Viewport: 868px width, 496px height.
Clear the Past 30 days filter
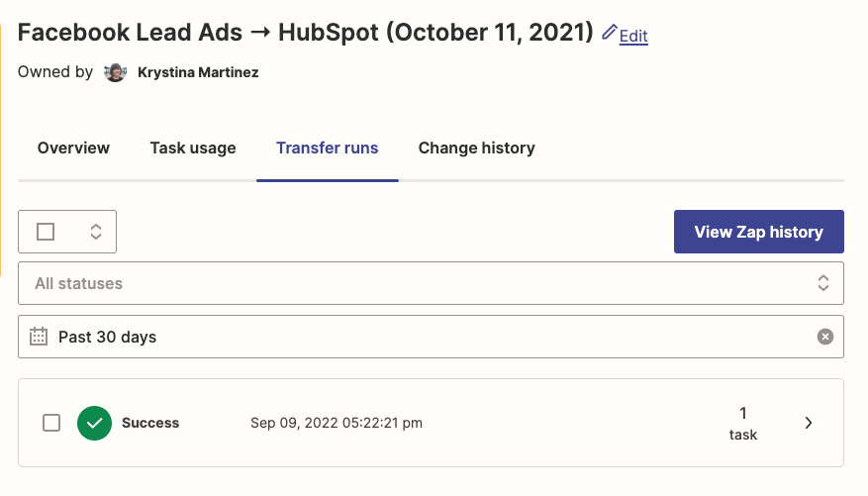(x=824, y=337)
